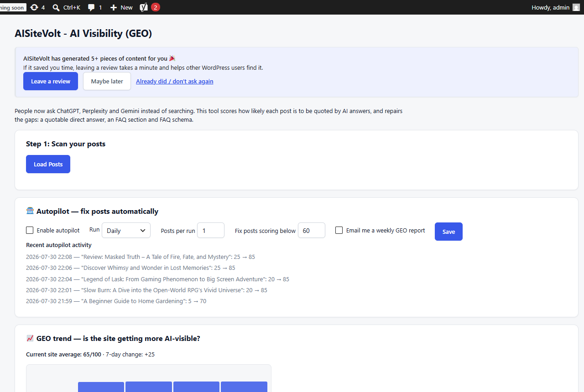584x392 pixels.
Task: Open the comments bubble icon
Action: [92, 7]
